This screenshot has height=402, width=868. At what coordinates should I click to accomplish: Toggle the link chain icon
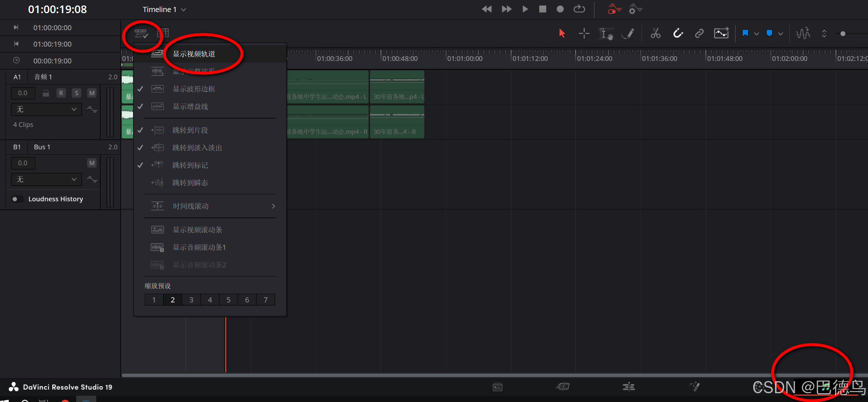point(699,34)
